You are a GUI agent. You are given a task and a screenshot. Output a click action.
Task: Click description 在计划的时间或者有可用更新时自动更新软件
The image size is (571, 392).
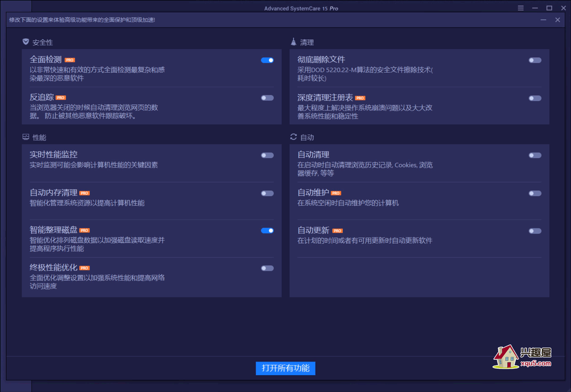click(x=365, y=241)
